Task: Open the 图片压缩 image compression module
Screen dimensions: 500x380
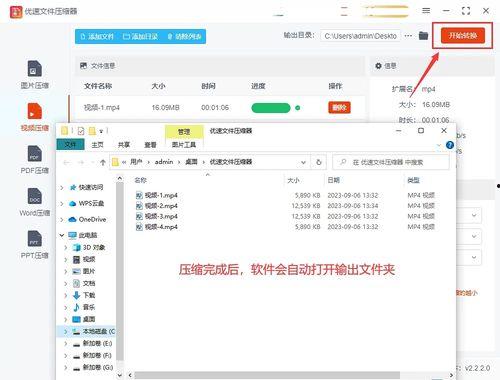Action: point(35,75)
